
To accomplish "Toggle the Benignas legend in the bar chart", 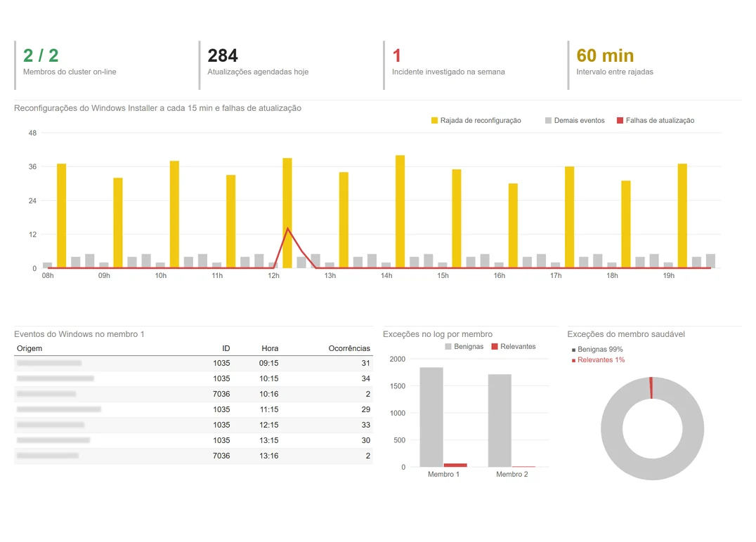I will (464, 346).
